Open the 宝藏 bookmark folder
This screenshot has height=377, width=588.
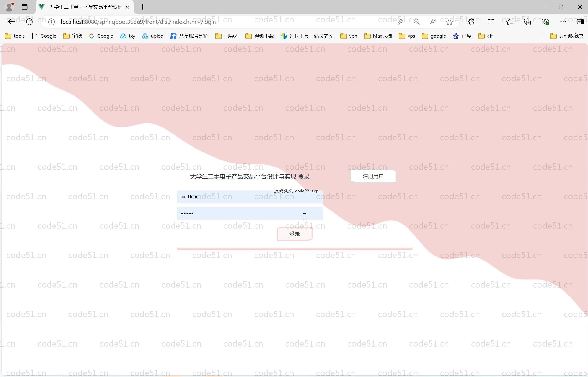72,36
